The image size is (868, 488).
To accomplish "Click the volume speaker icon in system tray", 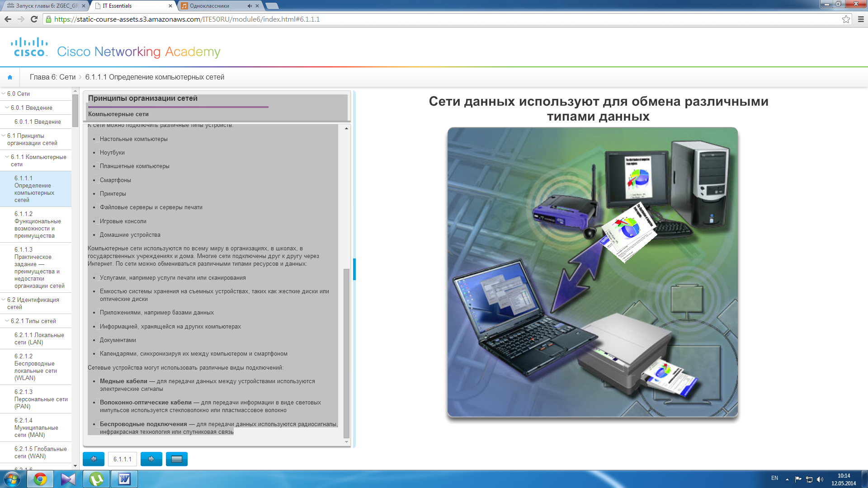I will (820, 479).
